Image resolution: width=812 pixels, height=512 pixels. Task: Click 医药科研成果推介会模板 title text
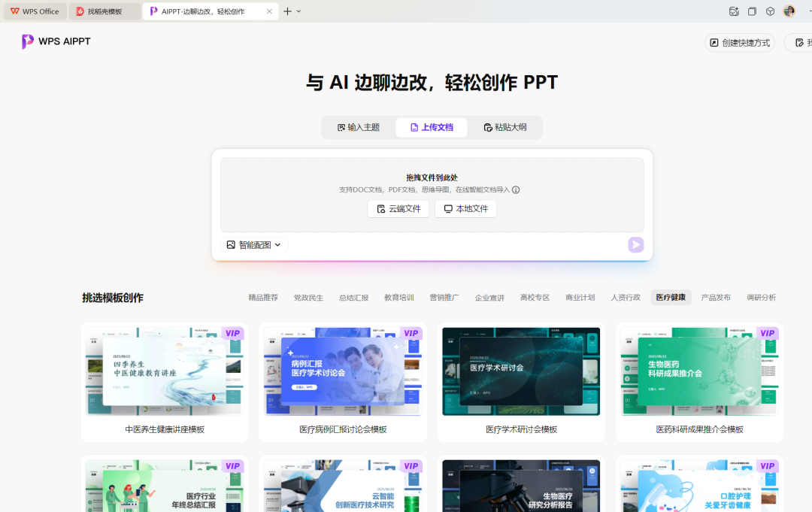[700, 430]
